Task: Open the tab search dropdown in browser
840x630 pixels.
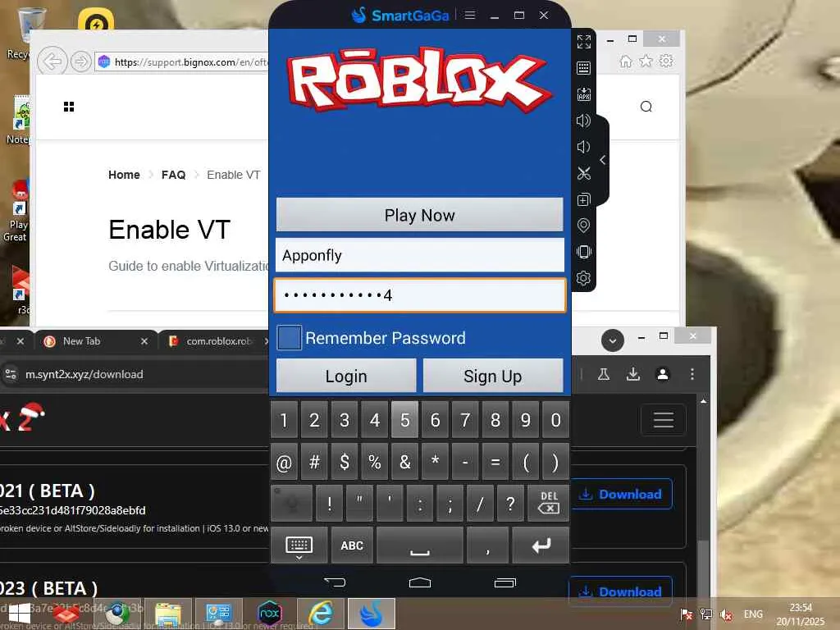Action: (613, 340)
